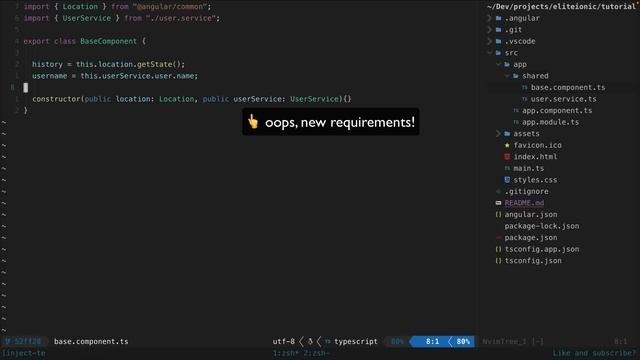Click the CSS icon beside styles.css
This screenshot has width=640, height=360.
507,180
